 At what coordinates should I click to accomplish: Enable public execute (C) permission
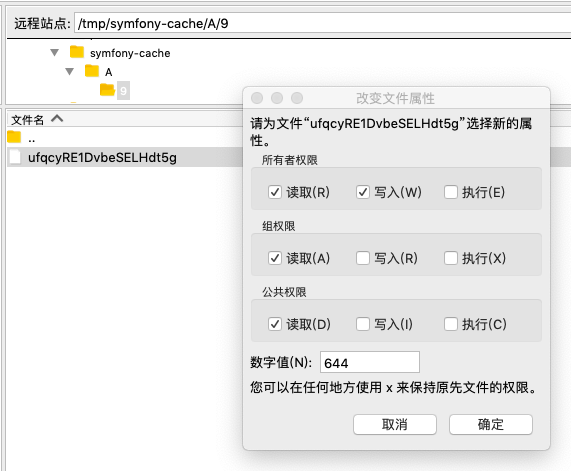450,324
